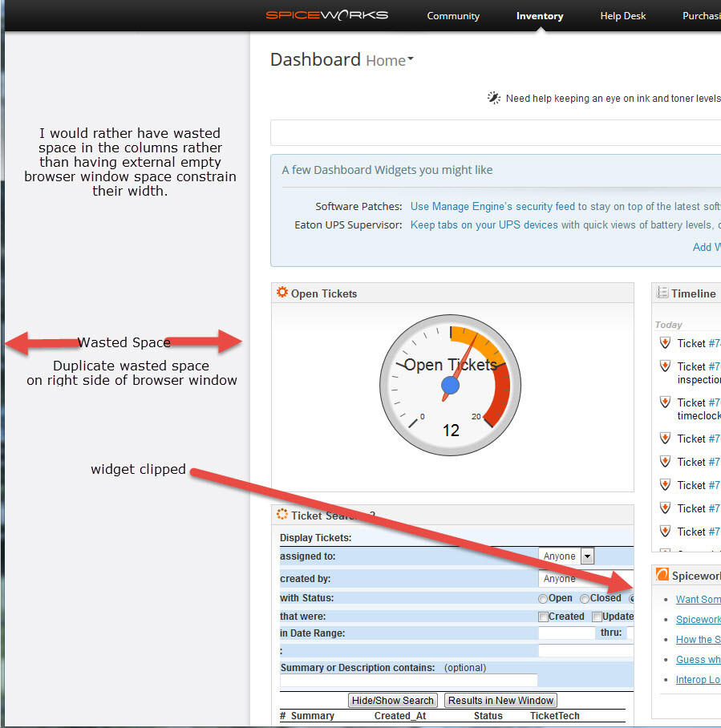Click the Spiceworks logo in the top bar

(x=327, y=14)
